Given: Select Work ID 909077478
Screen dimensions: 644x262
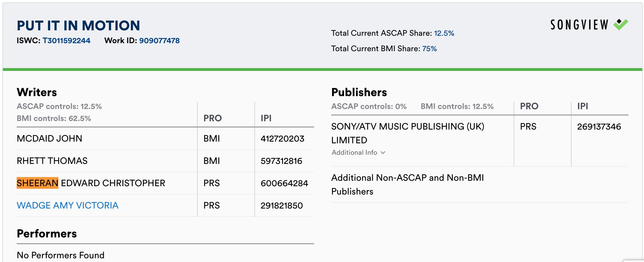Looking at the screenshot, I should tap(159, 41).
